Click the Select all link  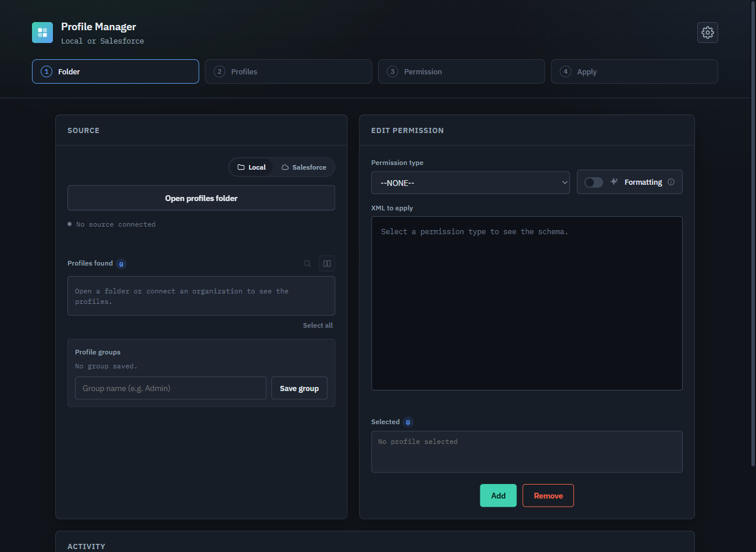click(318, 325)
